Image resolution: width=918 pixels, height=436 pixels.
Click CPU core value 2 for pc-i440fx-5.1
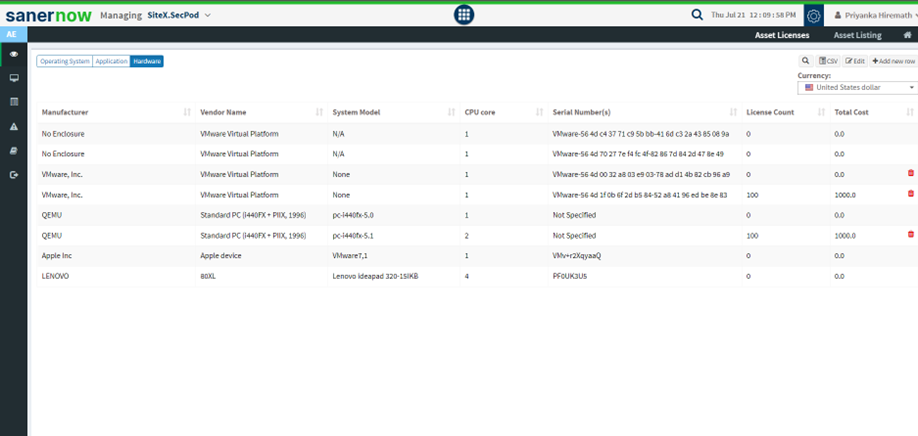tap(467, 235)
